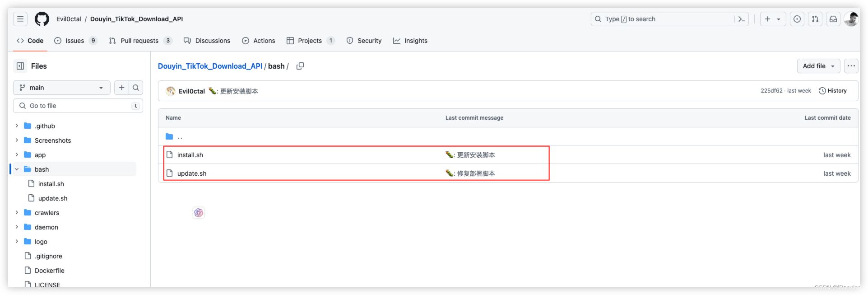
Task: Open update.sh in the sidebar tree
Action: pyautogui.click(x=53, y=198)
